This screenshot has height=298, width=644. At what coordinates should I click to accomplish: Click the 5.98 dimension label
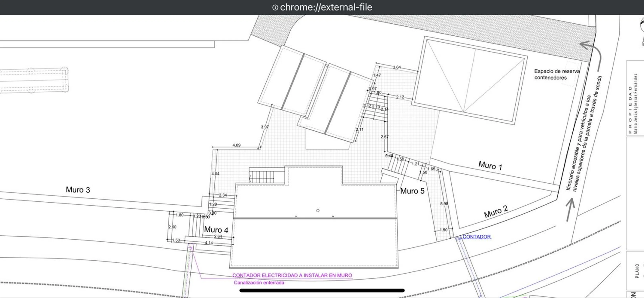click(x=444, y=204)
